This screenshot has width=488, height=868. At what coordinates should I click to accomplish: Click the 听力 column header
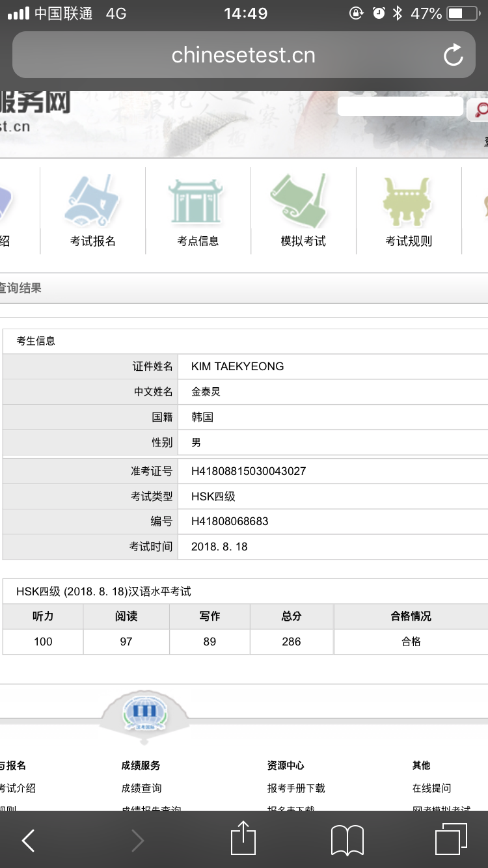click(x=43, y=616)
